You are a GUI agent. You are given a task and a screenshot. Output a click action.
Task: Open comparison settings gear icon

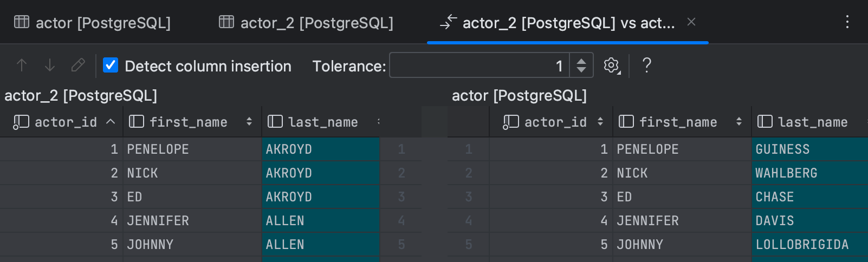coord(612,65)
